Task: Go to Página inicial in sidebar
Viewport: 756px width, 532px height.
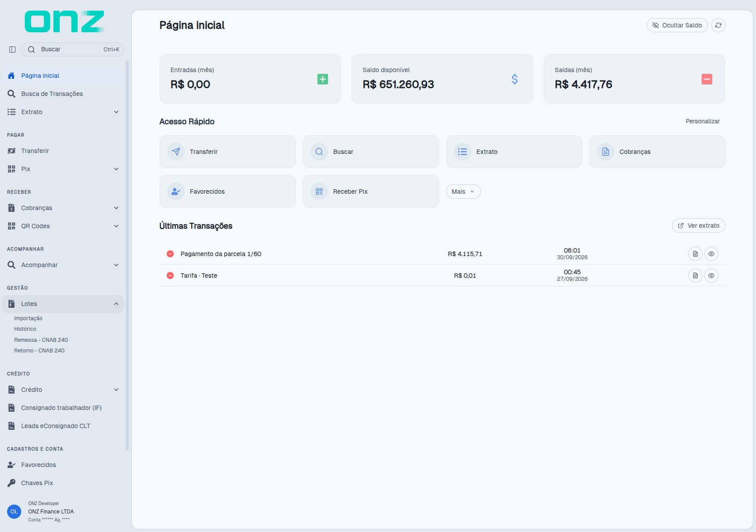Action: tap(63, 76)
